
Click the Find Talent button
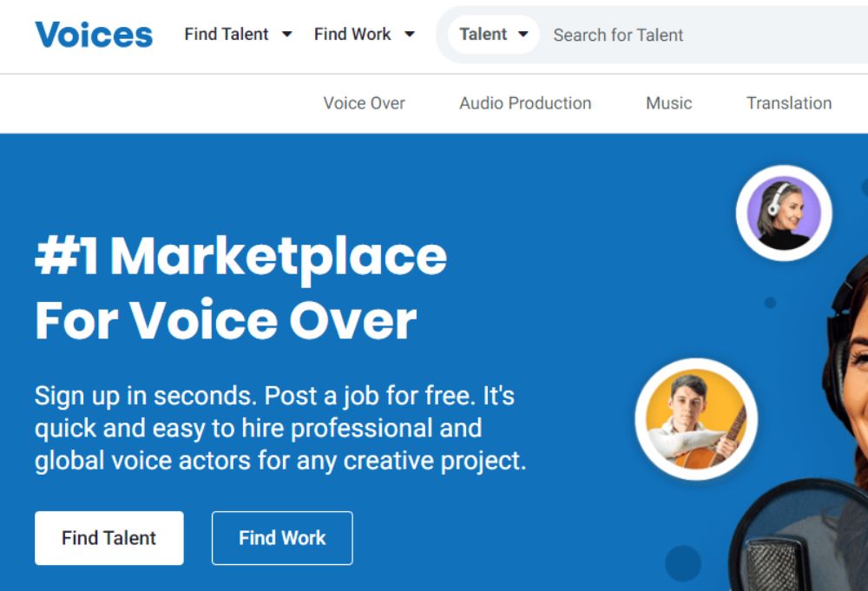tap(108, 538)
